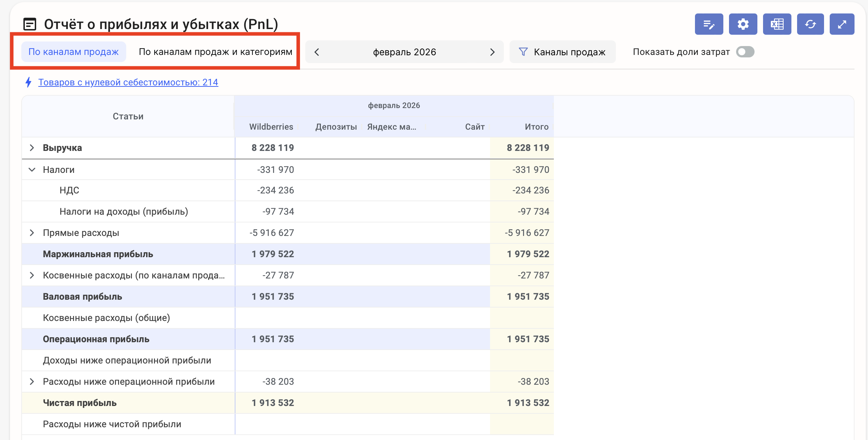868x440 pixels.
Task: Open report settings gear icon
Action: [x=743, y=24]
